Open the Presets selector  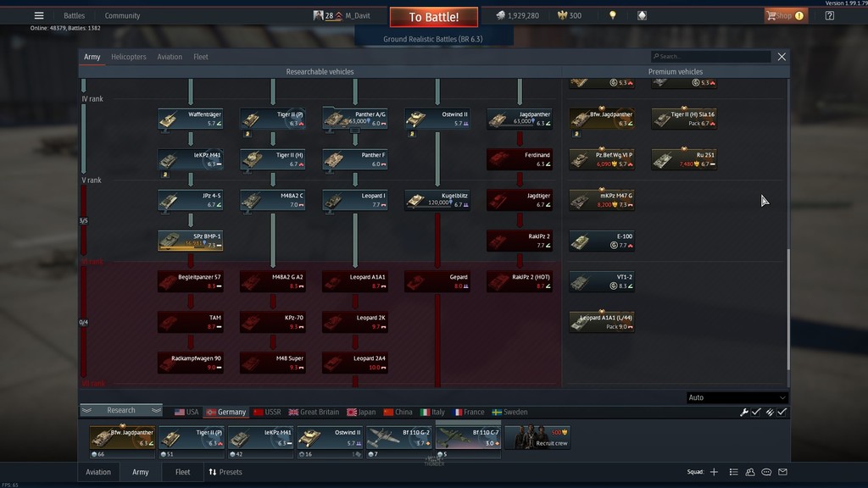tap(225, 472)
